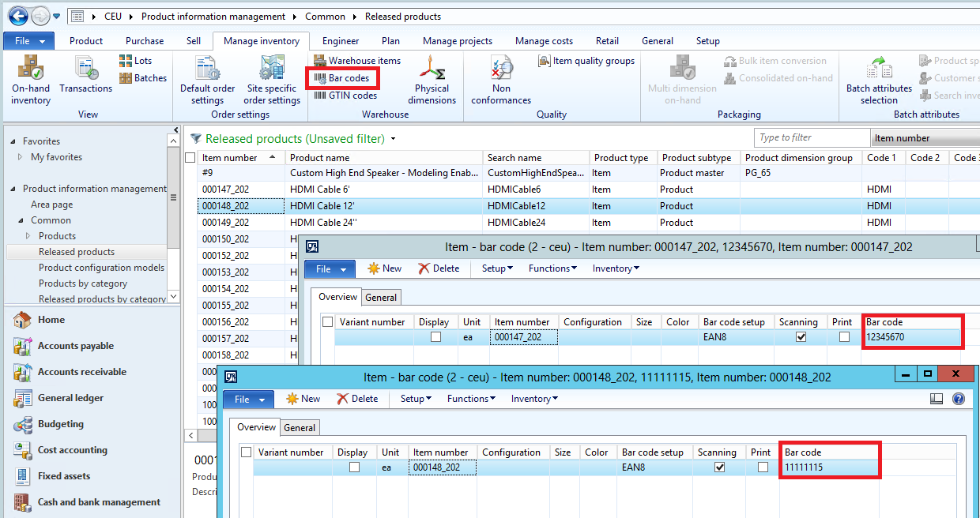
Task: Open the General tab in the barcode dialog
Action: coord(300,427)
